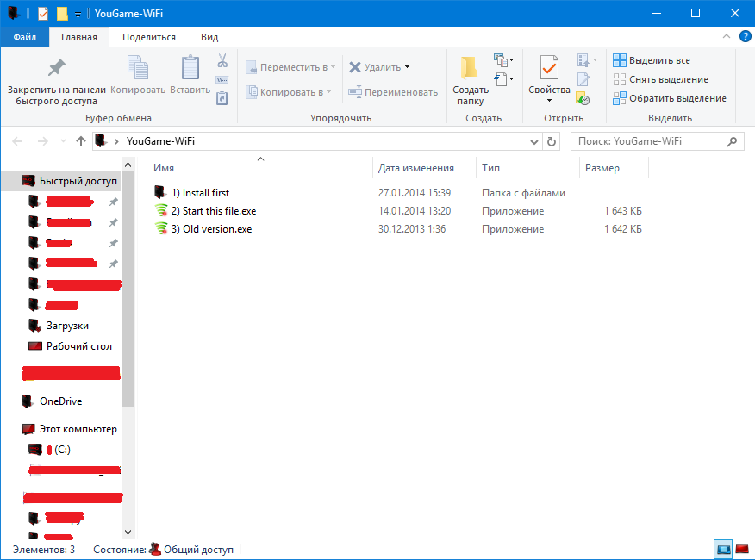
Task: Switch to the 'Поделиться' tab
Action: pyautogui.click(x=149, y=37)
